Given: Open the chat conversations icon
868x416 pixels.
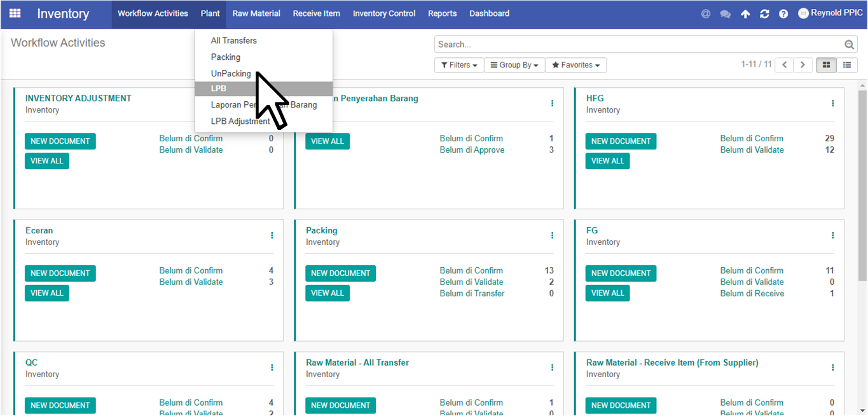Looking at the screenshot, I should coord(725,13).
